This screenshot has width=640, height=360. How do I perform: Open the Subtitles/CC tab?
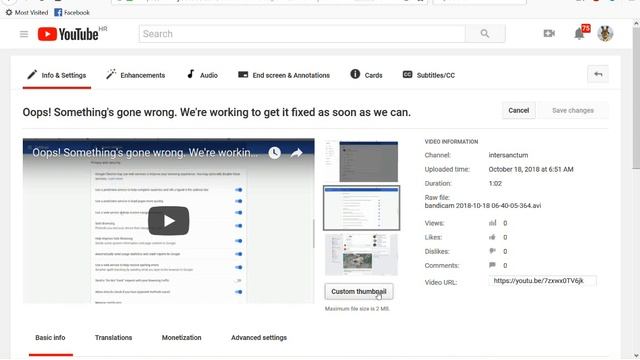pyautogui.click(x=429, y=75)
